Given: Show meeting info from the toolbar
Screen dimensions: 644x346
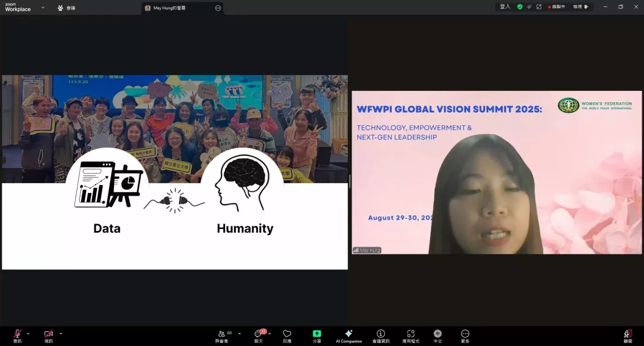Looking at the screenshot, I should point(380,336).
